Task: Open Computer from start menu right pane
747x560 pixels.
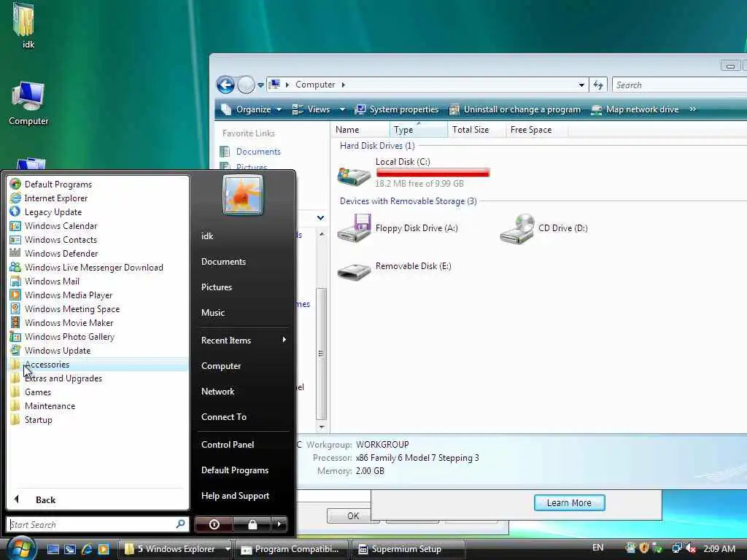Action: click(x=221, y=366)
